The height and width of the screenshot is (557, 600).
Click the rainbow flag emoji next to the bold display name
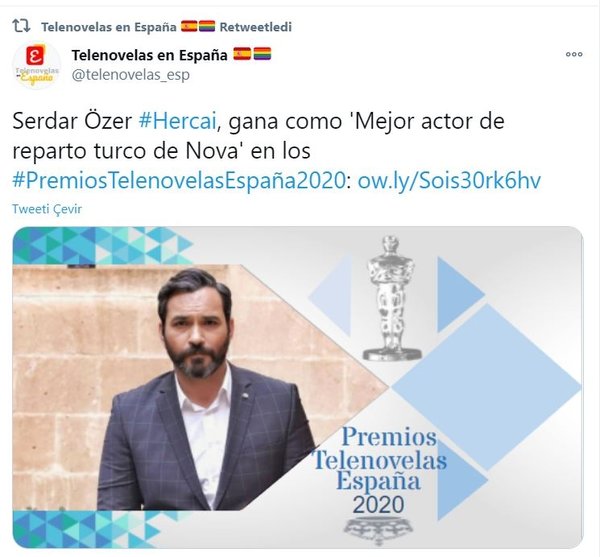262,54
